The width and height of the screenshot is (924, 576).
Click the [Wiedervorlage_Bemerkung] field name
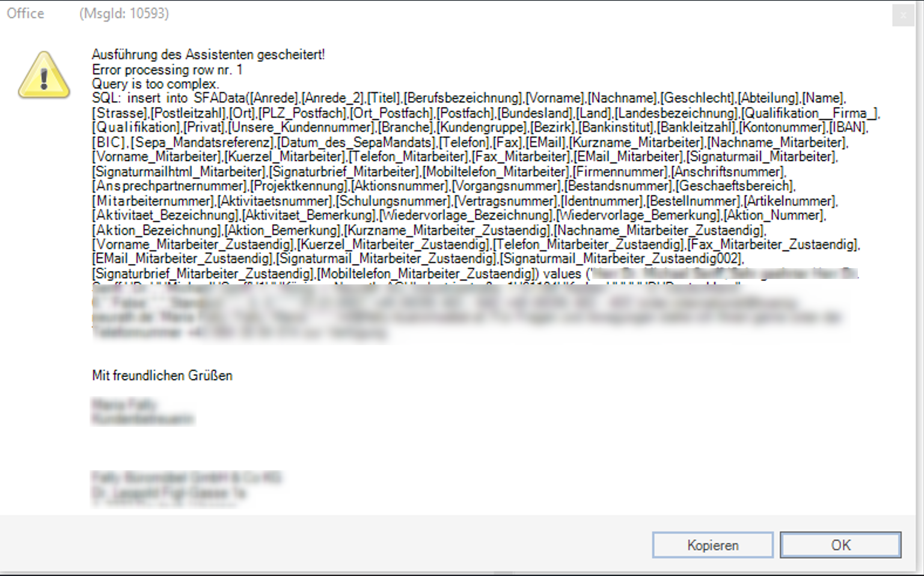tap(638, 215)
